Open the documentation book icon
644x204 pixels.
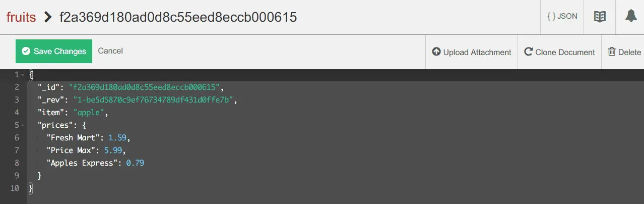tap(600, 17)
